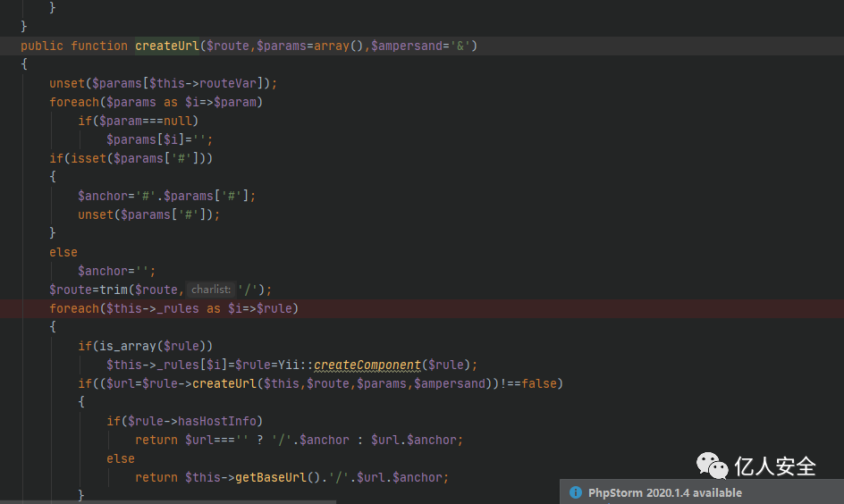
Task: Click the '$params=array()' default parameter
Action: (x=310, y=46)
